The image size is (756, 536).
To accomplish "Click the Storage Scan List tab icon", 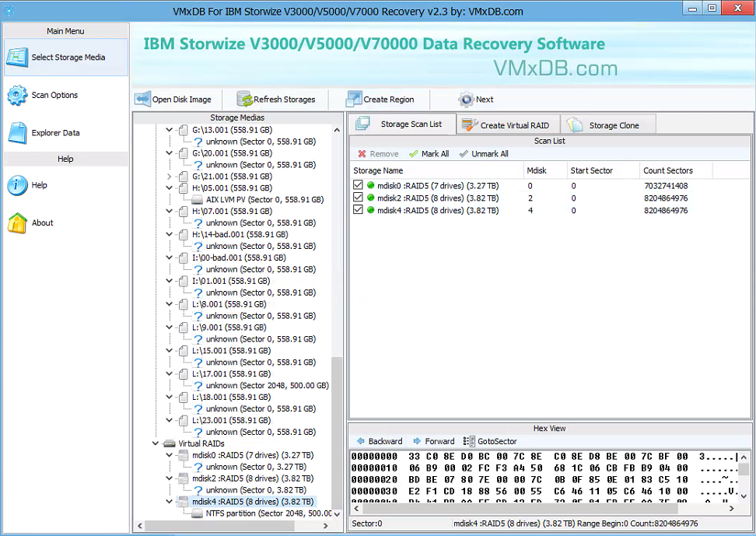I will coord(362,124).
